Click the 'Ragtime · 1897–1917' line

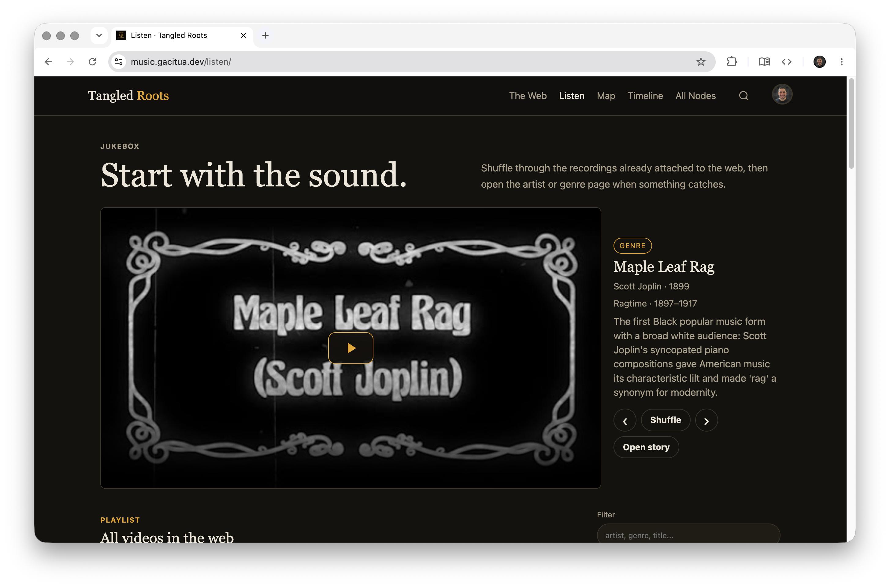(655, 303)
